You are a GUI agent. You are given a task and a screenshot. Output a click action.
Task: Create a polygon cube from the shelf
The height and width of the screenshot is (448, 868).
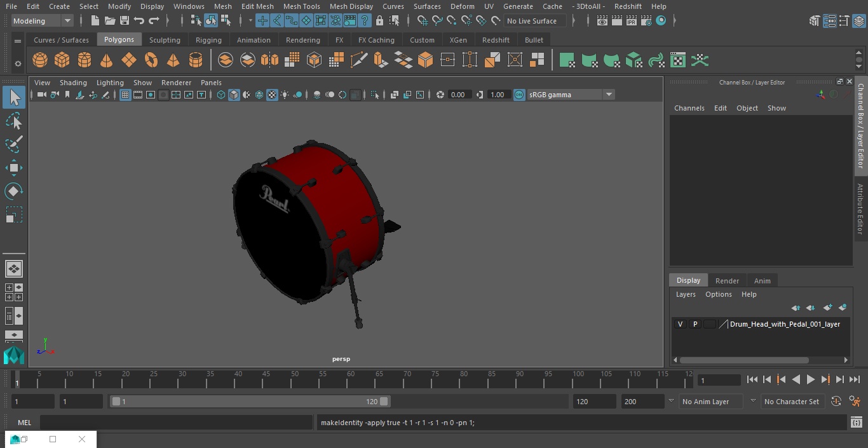pyautogui.click(x=62, y=60)
